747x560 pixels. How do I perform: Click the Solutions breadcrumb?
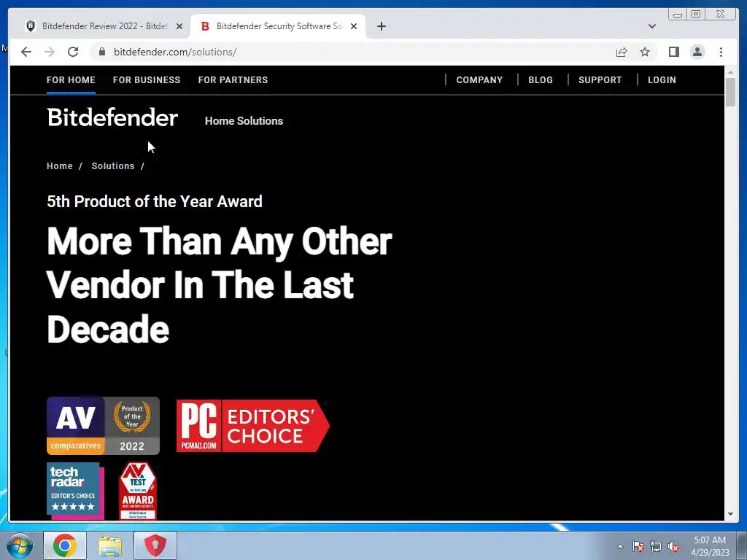click(x=113, y=166)
